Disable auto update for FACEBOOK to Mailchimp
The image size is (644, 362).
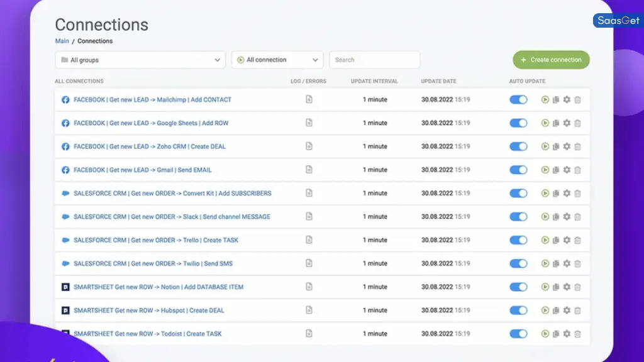tap(518, 99)
